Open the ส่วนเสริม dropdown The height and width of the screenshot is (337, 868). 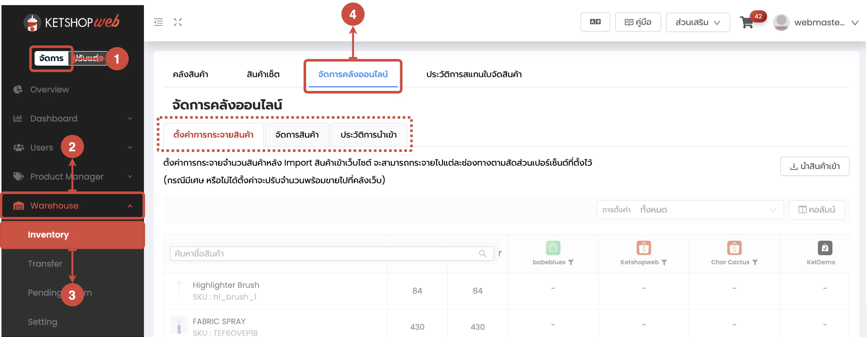(697, 22)
